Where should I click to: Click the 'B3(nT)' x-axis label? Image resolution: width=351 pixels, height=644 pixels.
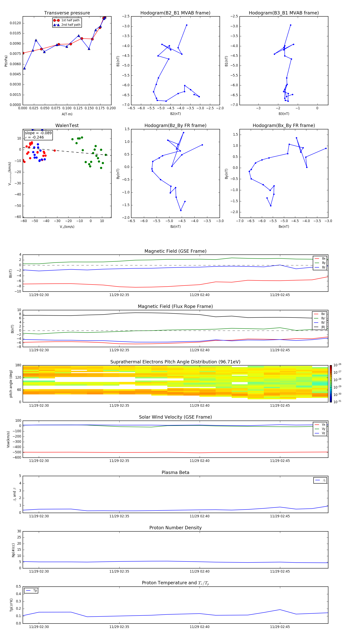(x=284, y=114)
